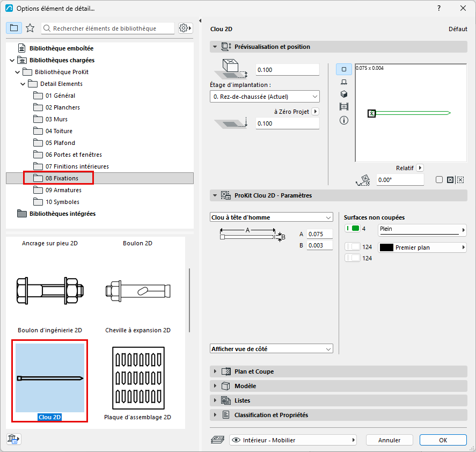Click the OK button
Image resolution: width=476 pixels, height=452 pixels.
(x=443, y=440)
